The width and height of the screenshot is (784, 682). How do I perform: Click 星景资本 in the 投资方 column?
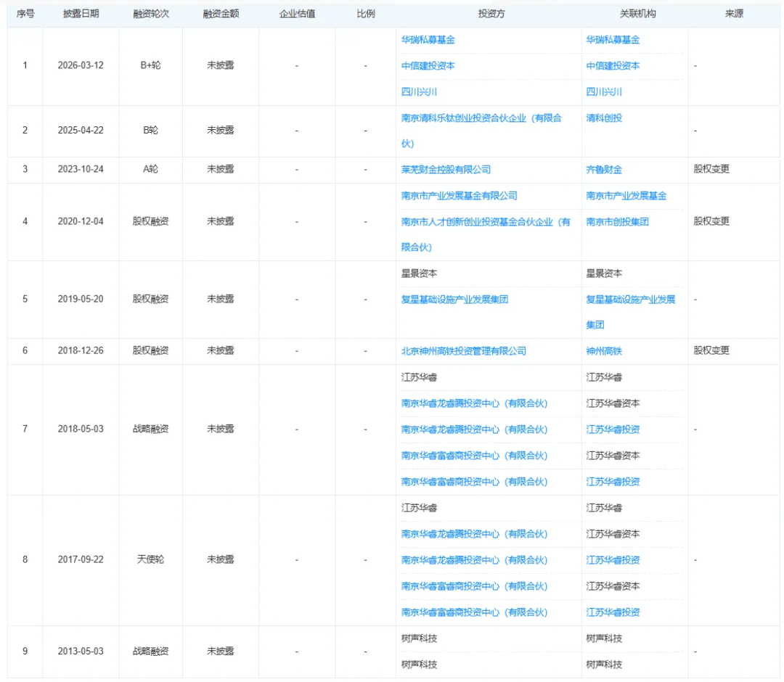(x=419, y=274)
